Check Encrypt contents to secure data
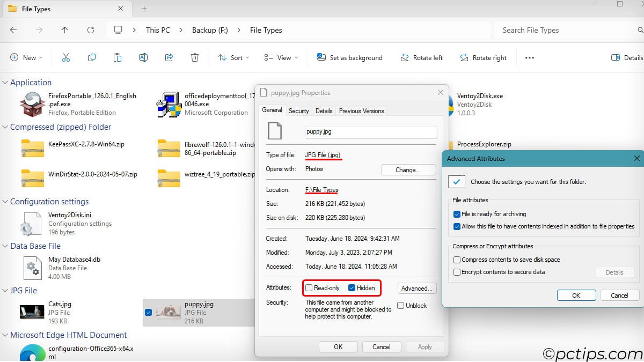Image resolution: width=644 pixels, height=362 pixels. click(457, 272)
